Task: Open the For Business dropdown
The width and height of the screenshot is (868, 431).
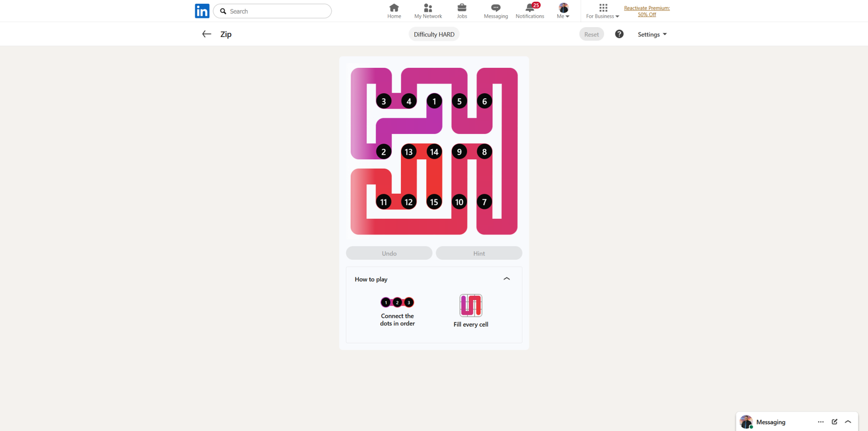Action: click(x=602, y=11)
